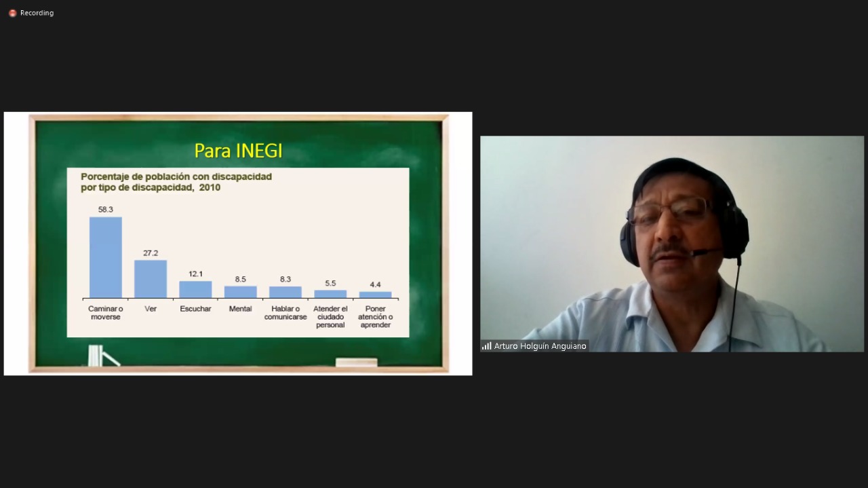Click the white eraser on the chalkboard ledge

pos(356,362)
